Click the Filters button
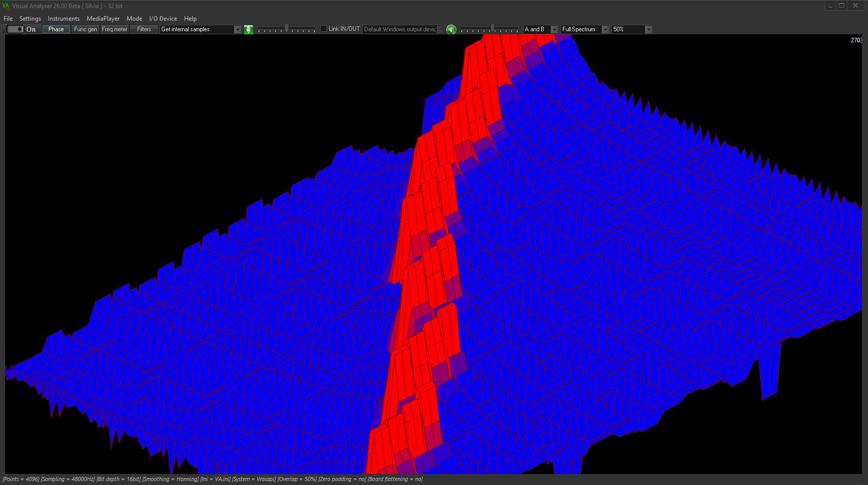The height and width of the screenshot is (485, 868). pos(144,29)
